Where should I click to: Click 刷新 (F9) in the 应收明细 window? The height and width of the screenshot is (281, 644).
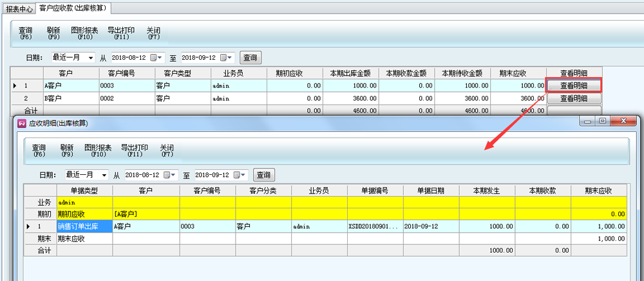67,150
